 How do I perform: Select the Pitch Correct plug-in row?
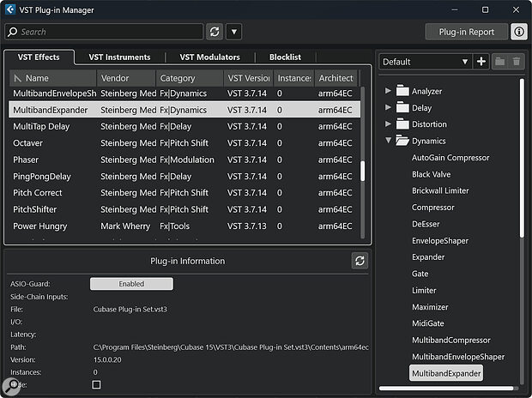pyautogui.click(x=184, y=193)
